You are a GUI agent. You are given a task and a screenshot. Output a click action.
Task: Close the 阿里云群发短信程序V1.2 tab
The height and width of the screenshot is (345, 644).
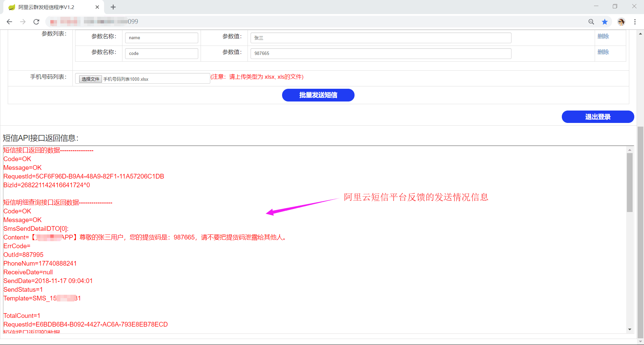[x=97, y=7]
